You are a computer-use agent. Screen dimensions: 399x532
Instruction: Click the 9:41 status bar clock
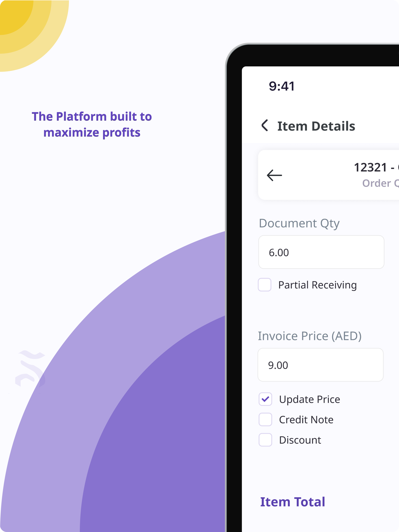click(x=282, y=86)
